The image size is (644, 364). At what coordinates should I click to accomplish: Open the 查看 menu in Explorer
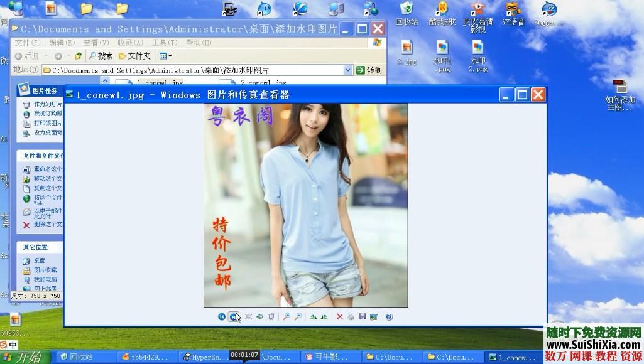click(93, 42)
